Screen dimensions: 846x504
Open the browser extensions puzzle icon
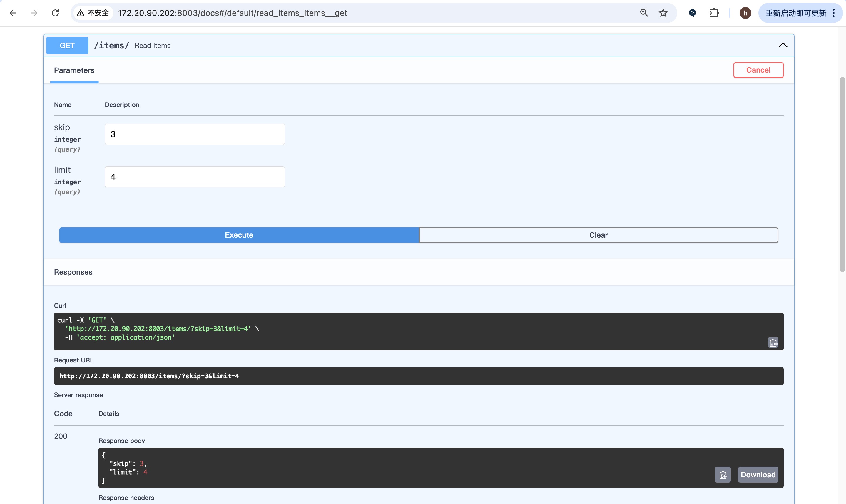pos(714,13)
